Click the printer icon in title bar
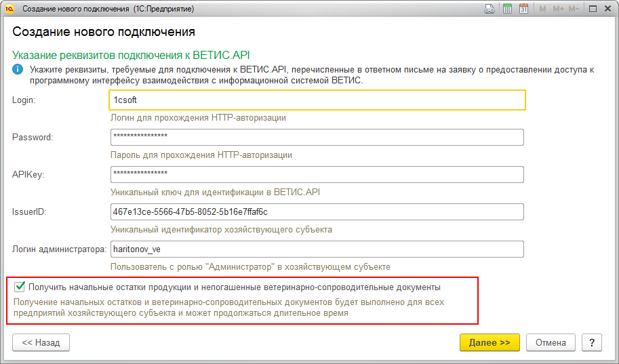This screenshot has width=619, height=364. click(x=490, y=9)
